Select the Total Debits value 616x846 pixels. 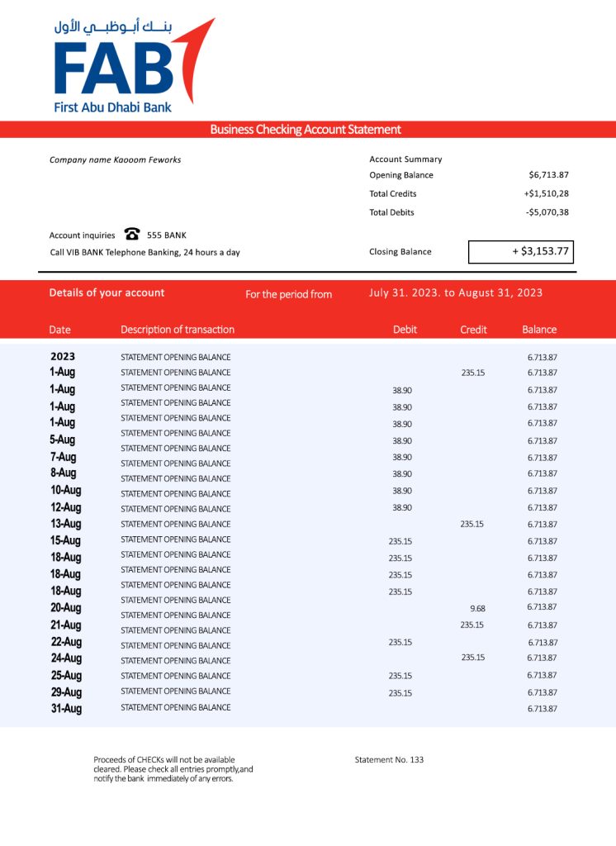point(547,212)
